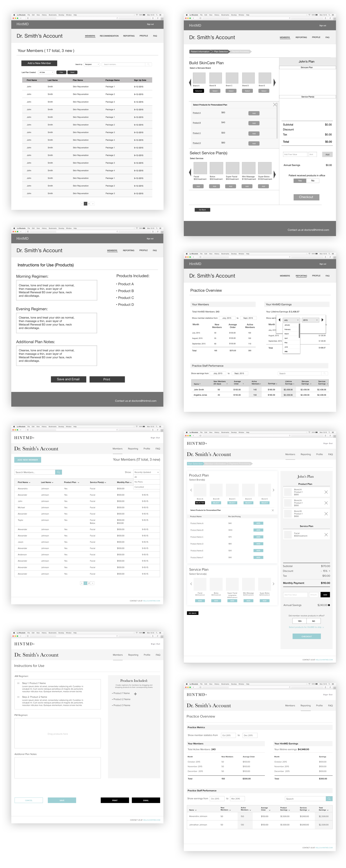Click black next arrow right of 2015 year dropdown

point(322,320)
